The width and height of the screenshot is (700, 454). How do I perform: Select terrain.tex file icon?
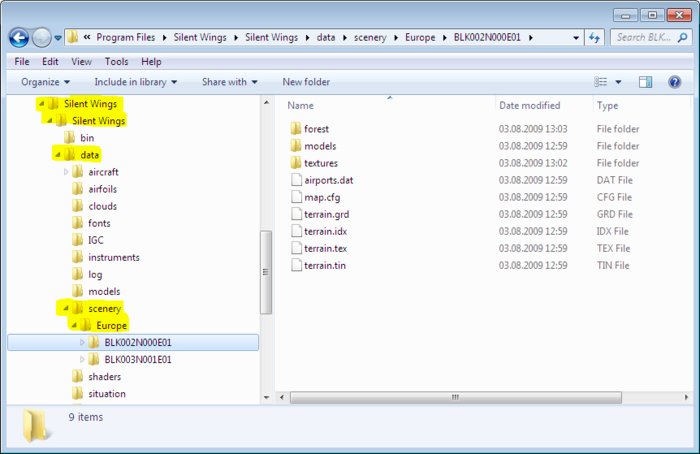pos(296,248)
